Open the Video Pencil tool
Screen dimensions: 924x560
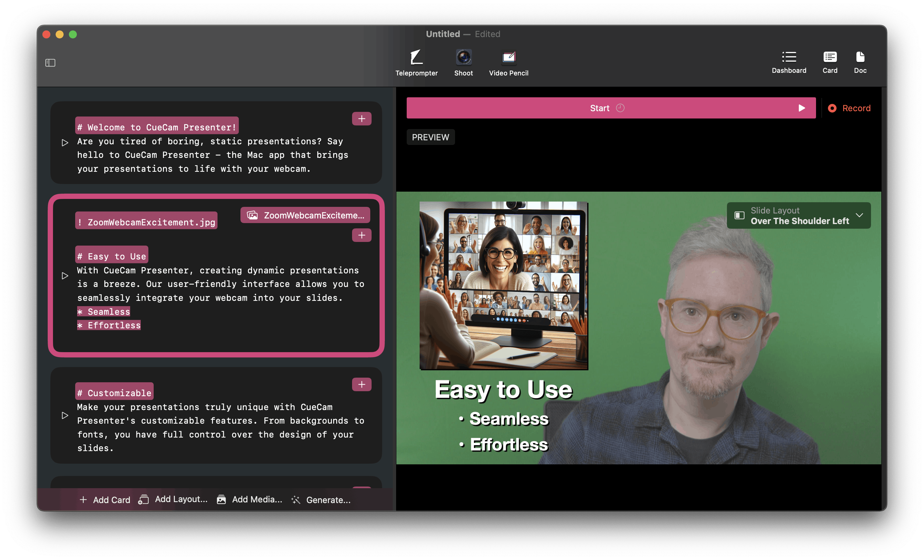click(508, 63)
